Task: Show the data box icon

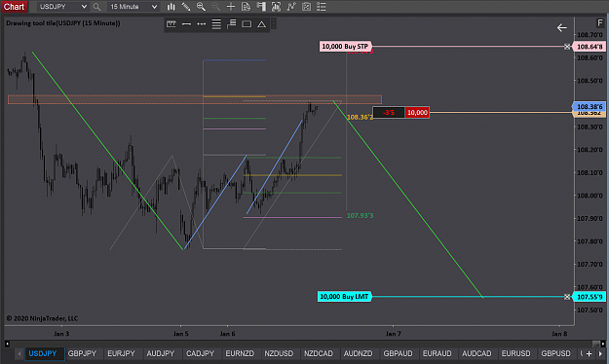Action: coord(246,7)
